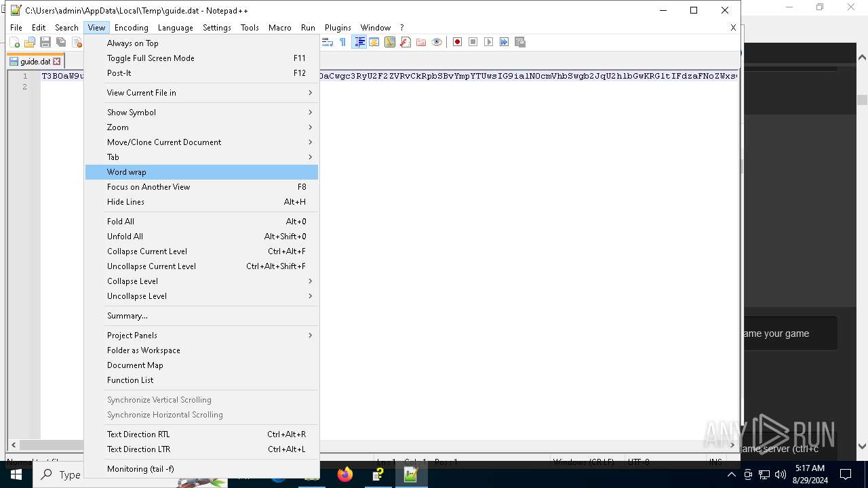This screenshot has width=868, height=488.
Task: Toggle Function List menu entry
Action: pos(201,380)
